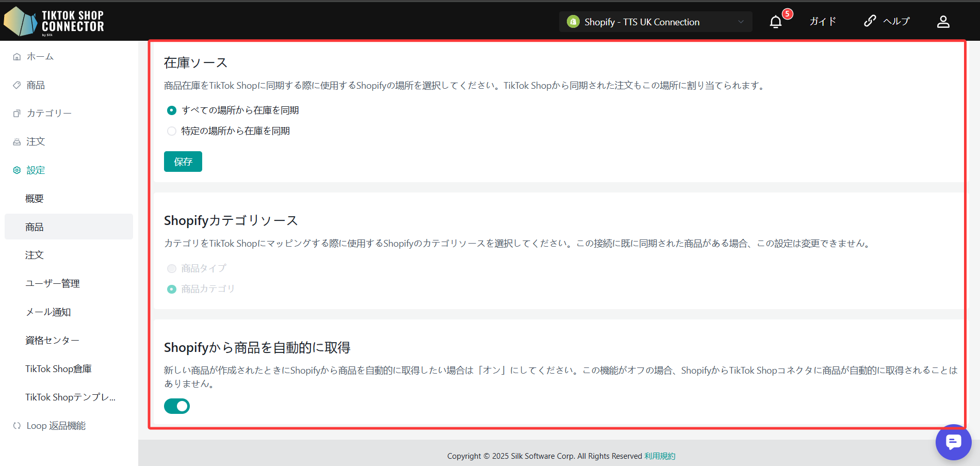Expand the Loop 返品機能 sidebar item

[56, 426]
